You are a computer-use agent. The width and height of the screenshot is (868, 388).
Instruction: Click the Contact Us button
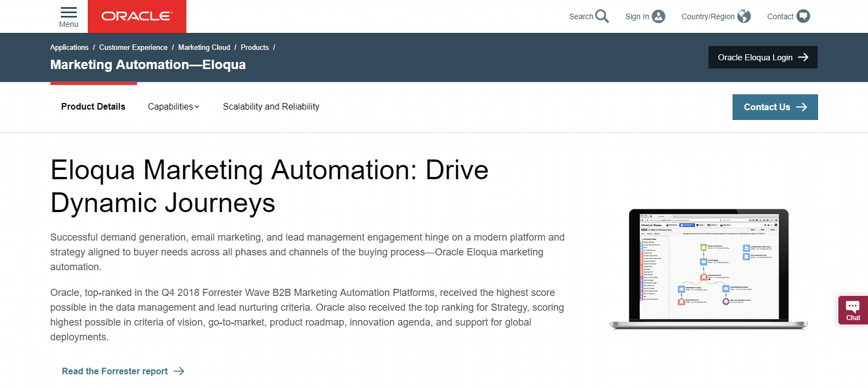[x=775, y=107]
